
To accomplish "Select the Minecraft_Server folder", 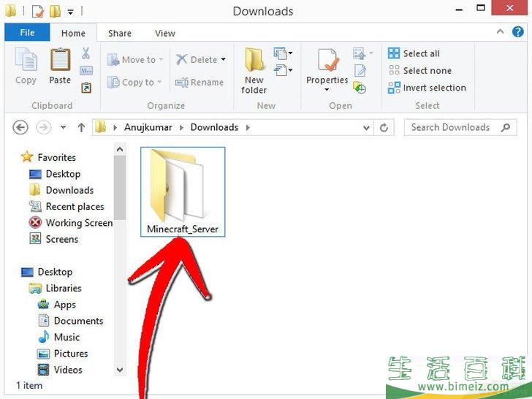I will point(183,191).
